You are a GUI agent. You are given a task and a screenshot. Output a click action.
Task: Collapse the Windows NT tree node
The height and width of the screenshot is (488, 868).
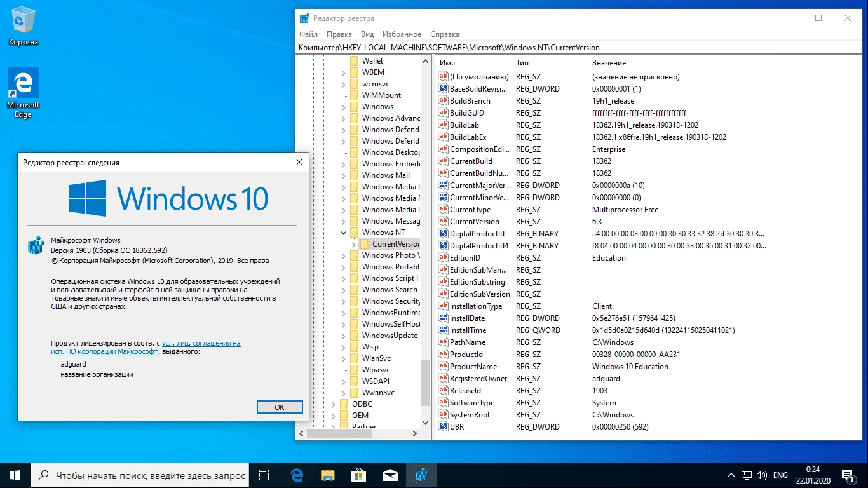[344, 232]
